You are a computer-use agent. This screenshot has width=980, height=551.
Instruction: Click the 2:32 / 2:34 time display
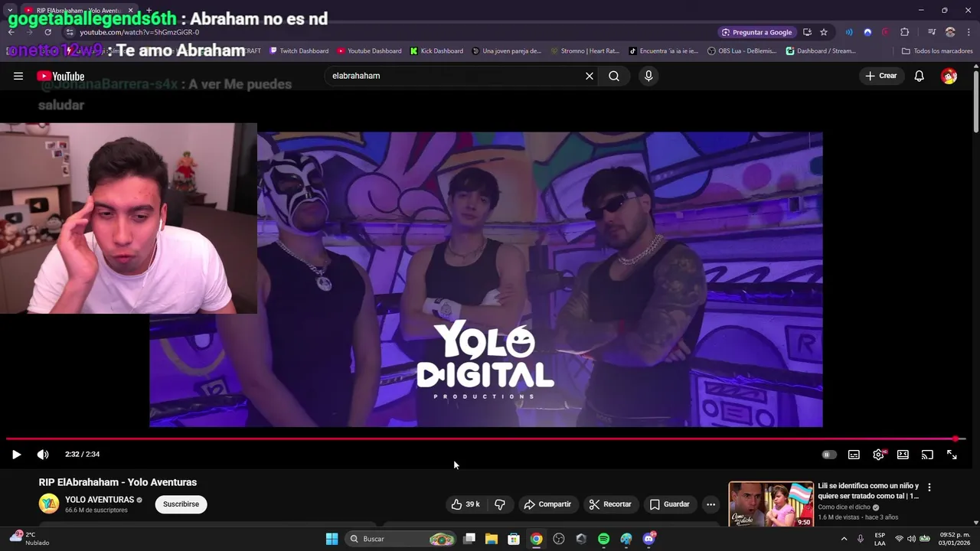pyautogui.click(x=83, y=455)
